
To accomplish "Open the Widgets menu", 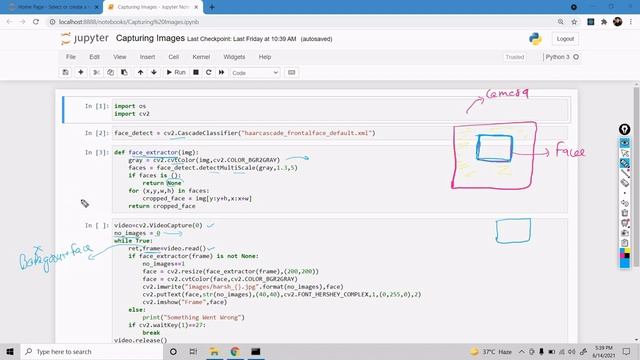I will (x=234, y=57).
